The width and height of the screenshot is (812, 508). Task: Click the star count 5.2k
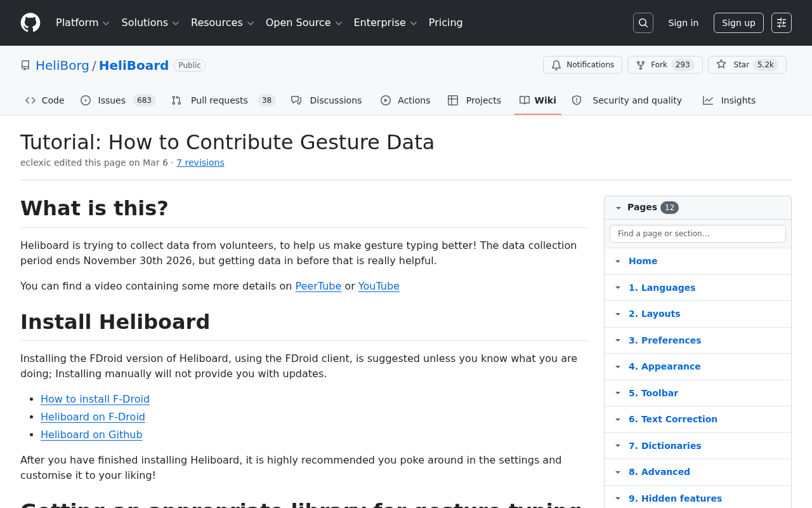[x=766, y=65]
